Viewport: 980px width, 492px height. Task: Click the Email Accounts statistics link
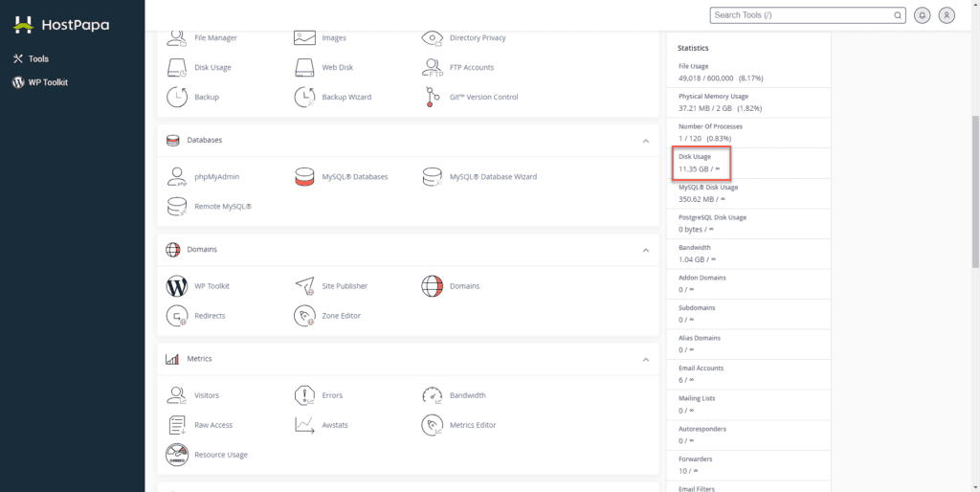[701, 368]
